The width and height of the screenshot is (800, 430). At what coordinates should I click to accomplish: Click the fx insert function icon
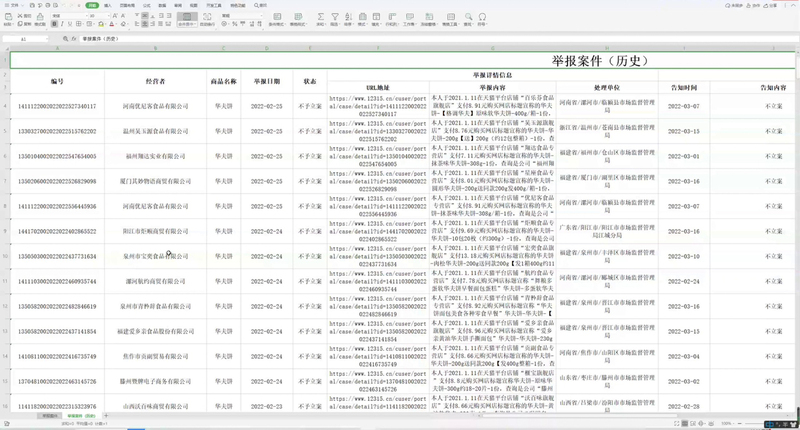point(74,39)
